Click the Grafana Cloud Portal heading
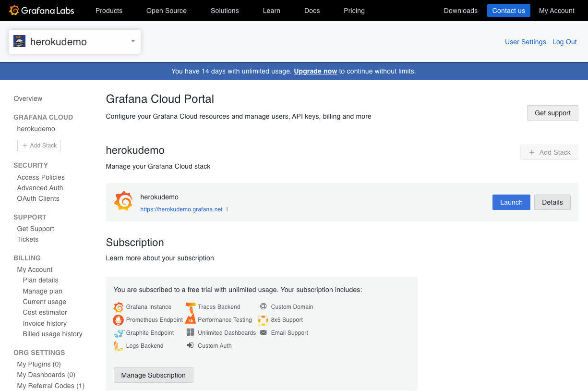Viewport: 588px width, 391px height. coord(160,99)
